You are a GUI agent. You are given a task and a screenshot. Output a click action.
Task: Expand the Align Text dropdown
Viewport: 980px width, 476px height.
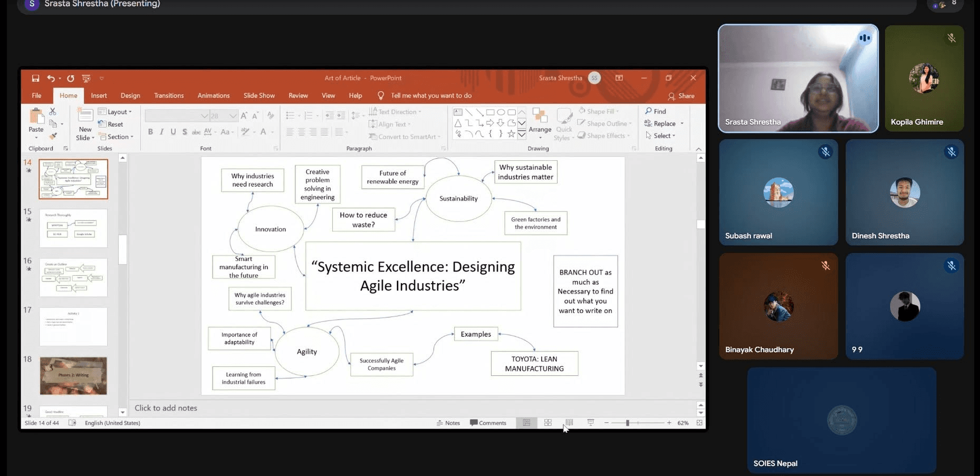click(390, 124)
